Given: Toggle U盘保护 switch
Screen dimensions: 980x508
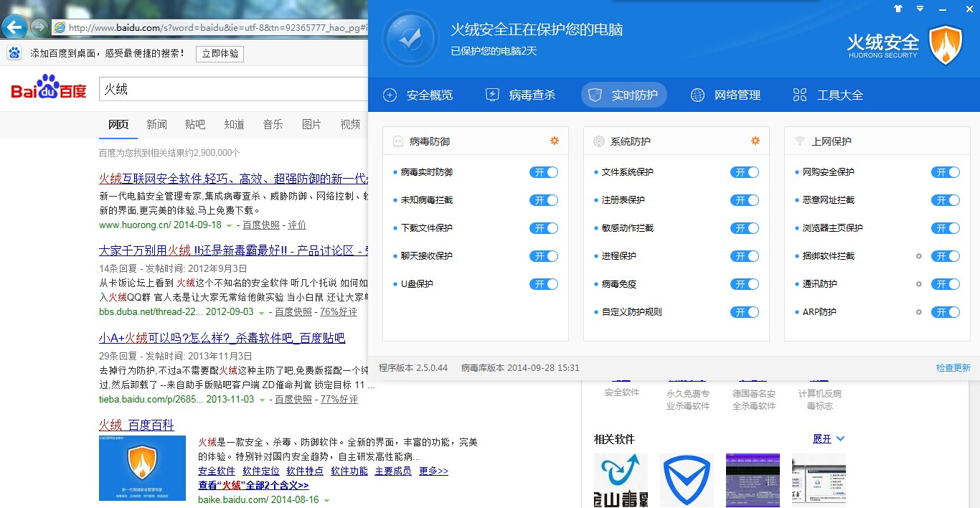Looking at the screenshot, I should coord(544,284).
